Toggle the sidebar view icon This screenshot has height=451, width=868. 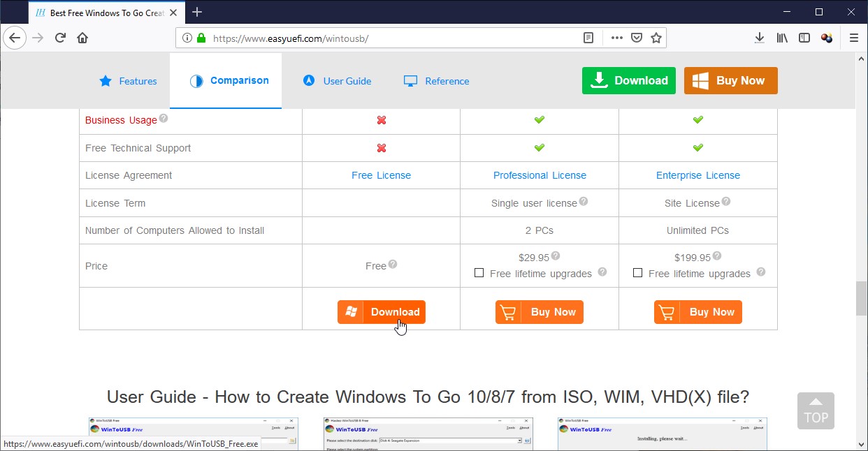[804, 38]
